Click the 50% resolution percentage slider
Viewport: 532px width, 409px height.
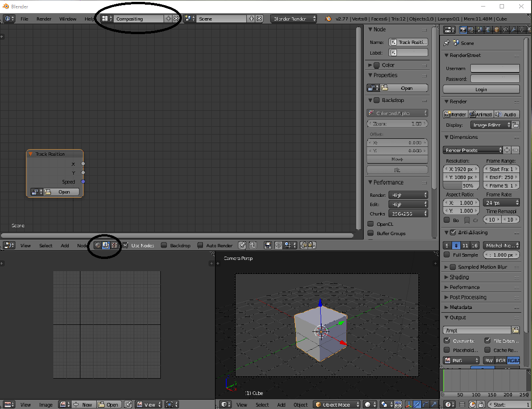(461, 185)
